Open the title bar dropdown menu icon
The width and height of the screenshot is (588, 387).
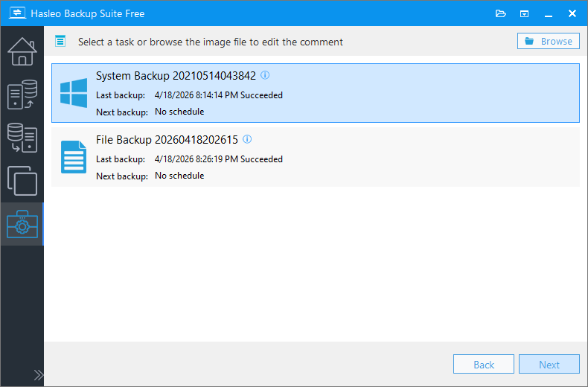(x=524, y=14)
